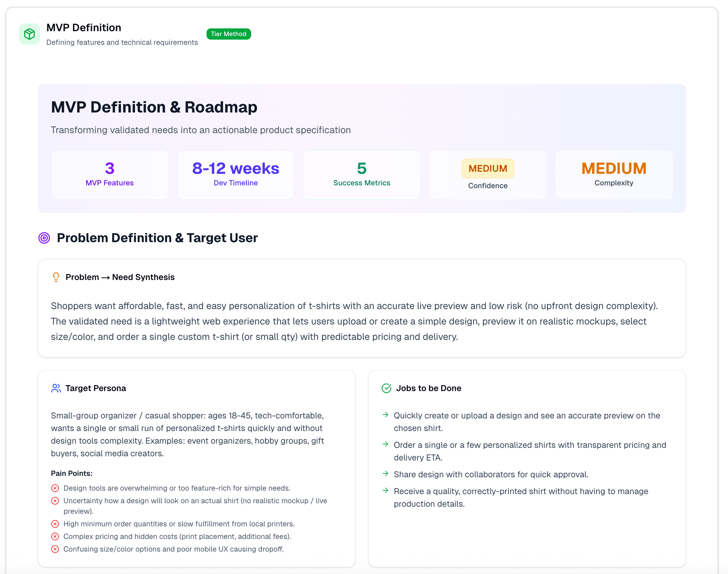The width and height of the screenshot is (728, 574).
Task: Click the 8-12 weeks Dev Timeline card
Action: tap(235, 175)
